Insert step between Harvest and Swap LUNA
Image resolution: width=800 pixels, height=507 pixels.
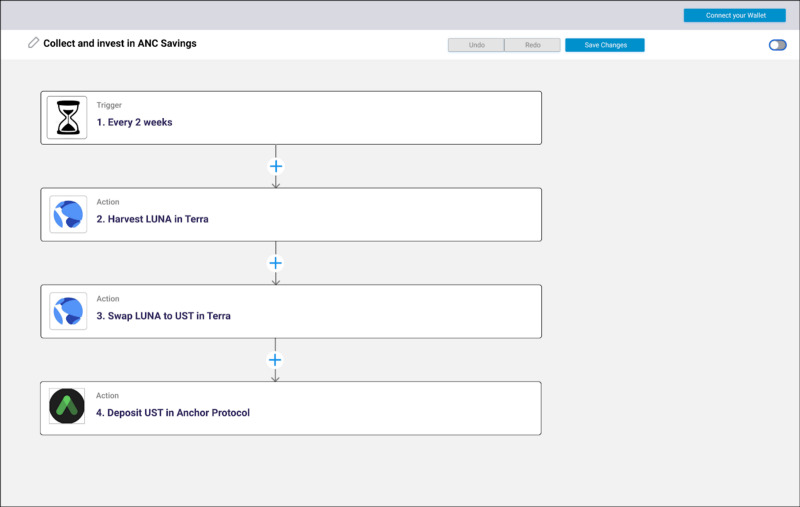click(276, 263)
